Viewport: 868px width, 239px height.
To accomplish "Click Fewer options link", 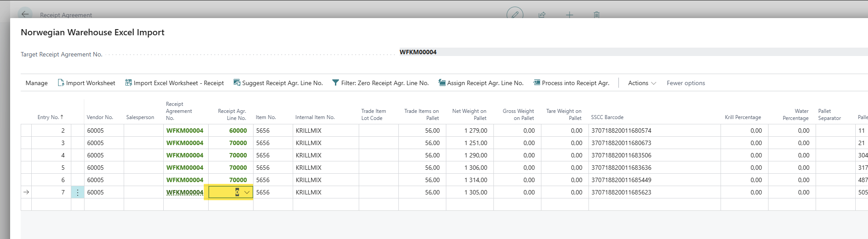I will 685,83.
